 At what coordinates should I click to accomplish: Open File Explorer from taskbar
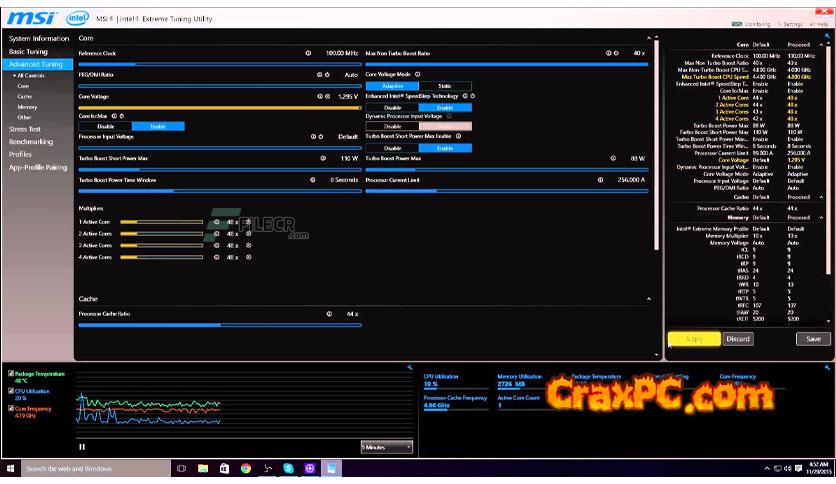tap(203, 469)
